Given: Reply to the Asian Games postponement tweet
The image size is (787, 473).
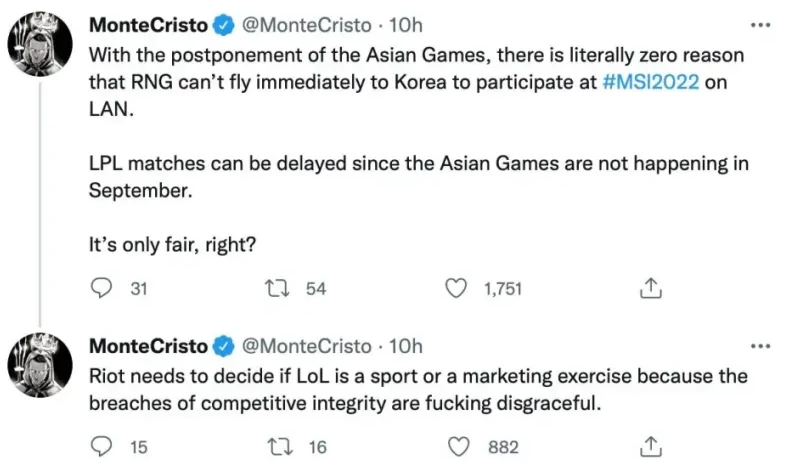Looking at the screenshot, I should click(101, 289).
